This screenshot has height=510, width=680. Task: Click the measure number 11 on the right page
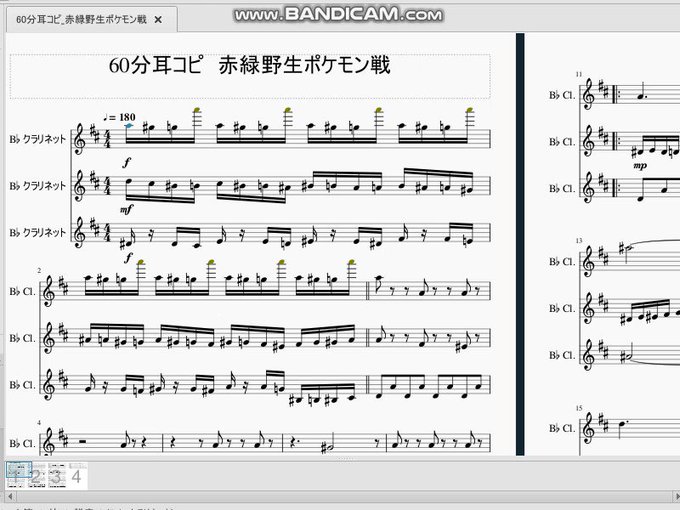coord(579,75)
